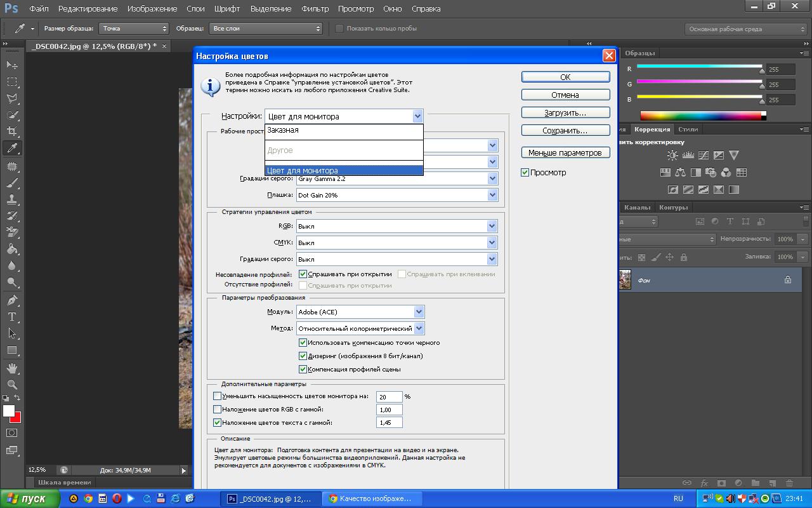Screen dimensions: 812x508
Task: Switch to the Каналы tab
Action: [637, 208]
